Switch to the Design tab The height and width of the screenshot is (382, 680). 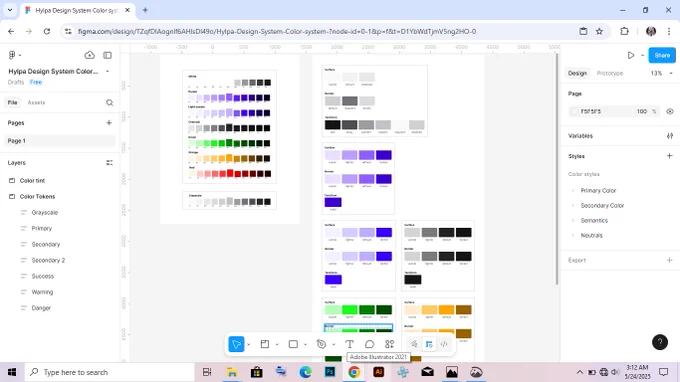[577, 73]
